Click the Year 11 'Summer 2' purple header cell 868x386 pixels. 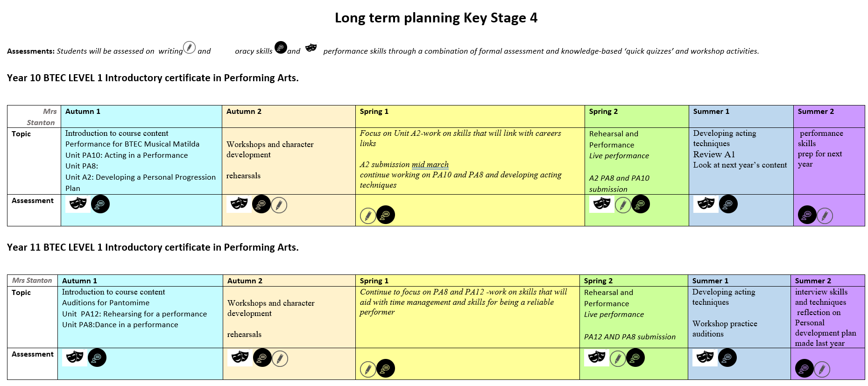[x=827, y=281]
